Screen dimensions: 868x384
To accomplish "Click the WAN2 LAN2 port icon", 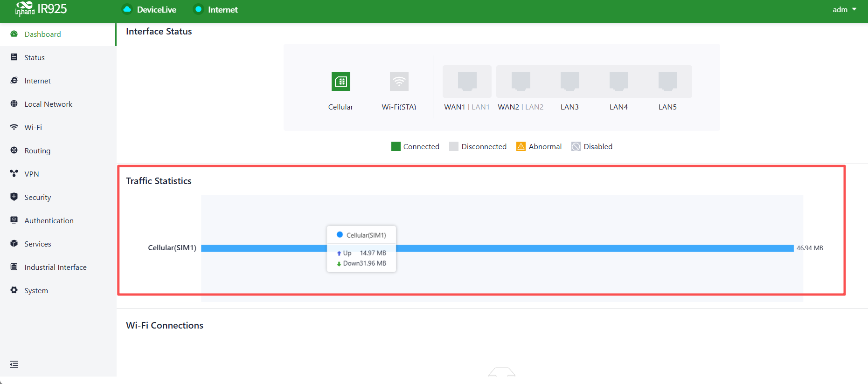I will (521, 81).
